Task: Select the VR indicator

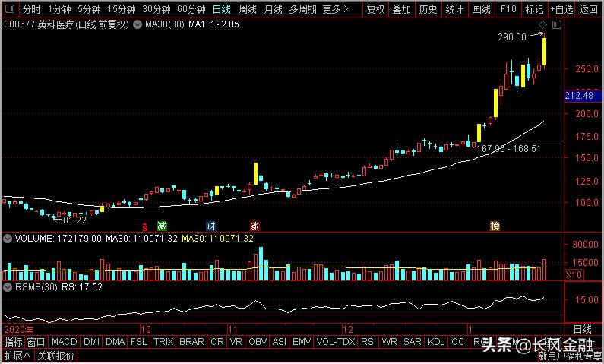Action: coord(236,342)
